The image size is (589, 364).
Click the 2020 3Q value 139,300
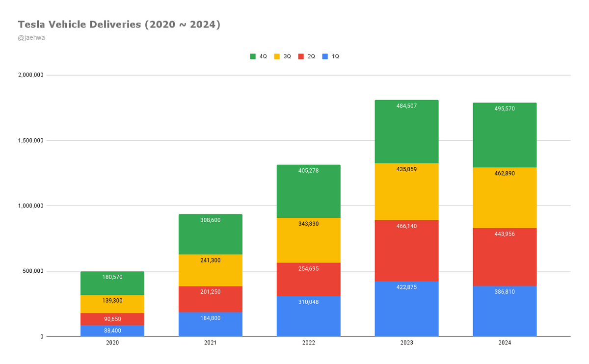click(112, 300)
